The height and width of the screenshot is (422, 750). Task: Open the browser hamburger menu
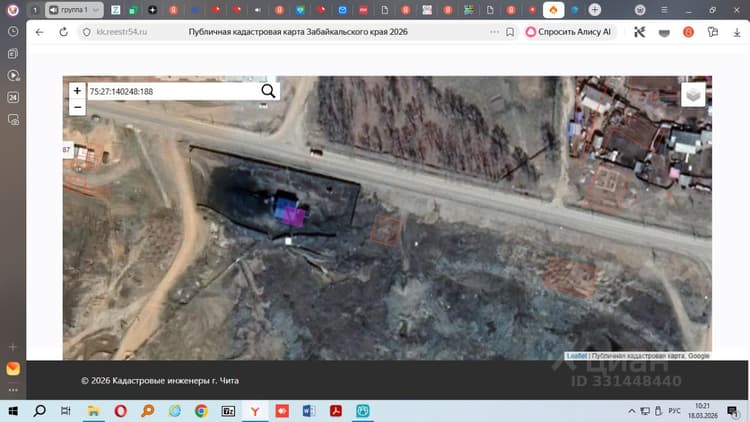664,10
